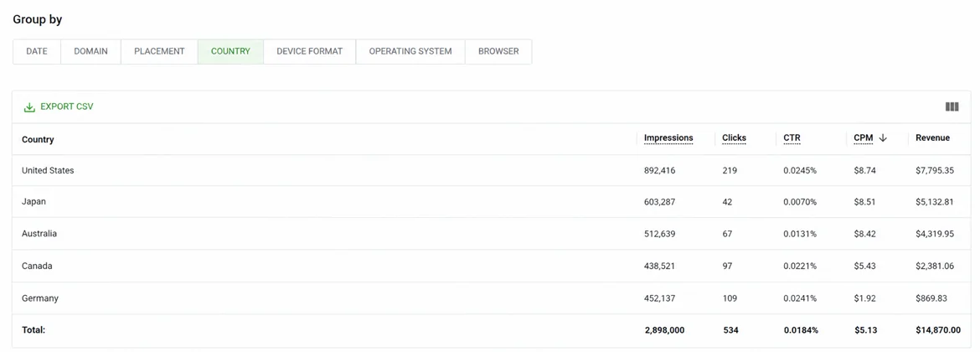The width and height of the screenshot is (980, 352).
Task: Open the column chooser icon
Action: coord(952,107)
